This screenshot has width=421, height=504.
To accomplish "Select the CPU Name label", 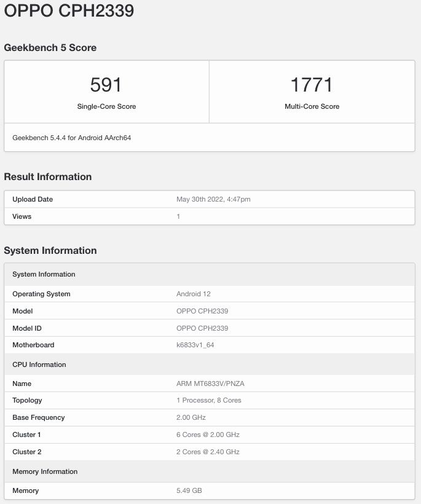I will (22, 384).
